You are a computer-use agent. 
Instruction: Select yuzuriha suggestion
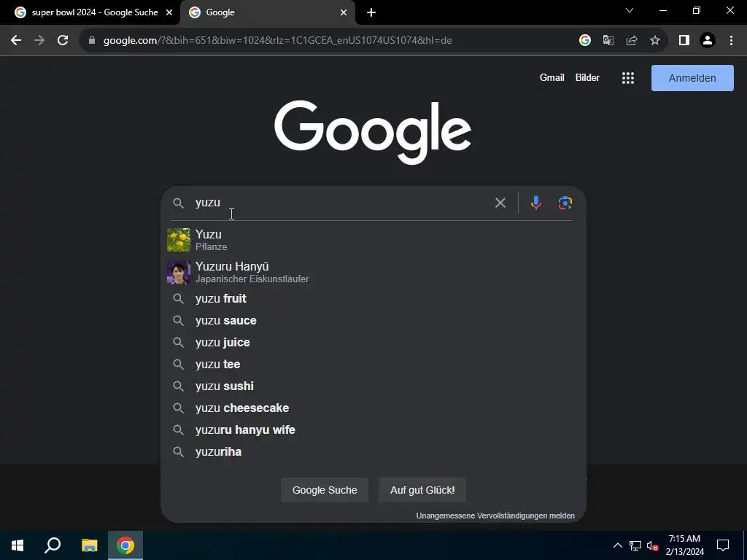coord(373,452)
